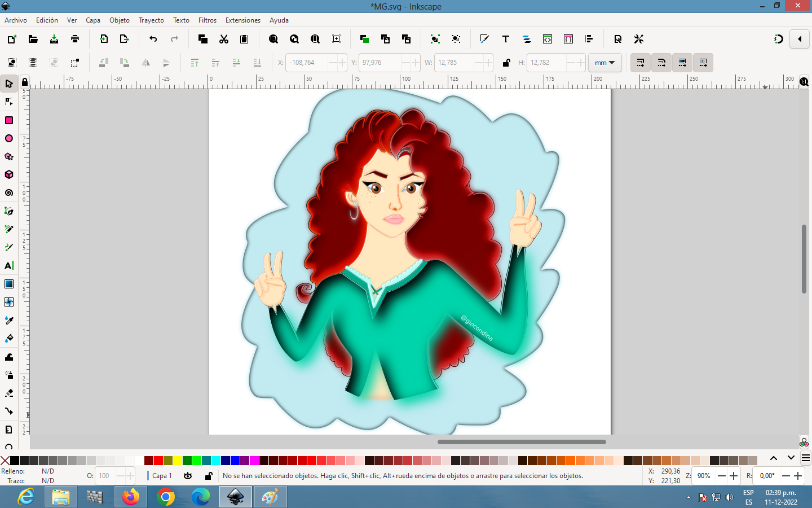
Task: Toggle guides lock at ruler corner
Action: point(25,82)
